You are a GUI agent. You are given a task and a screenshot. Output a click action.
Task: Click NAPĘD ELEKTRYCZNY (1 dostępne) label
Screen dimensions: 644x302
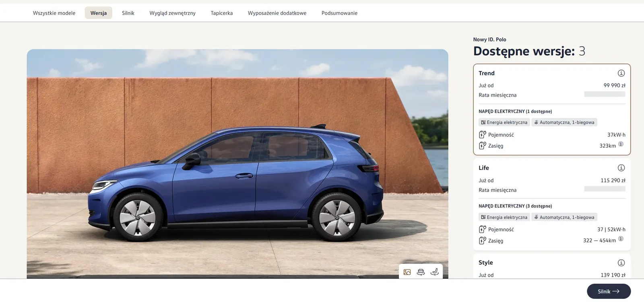[515, 111]
